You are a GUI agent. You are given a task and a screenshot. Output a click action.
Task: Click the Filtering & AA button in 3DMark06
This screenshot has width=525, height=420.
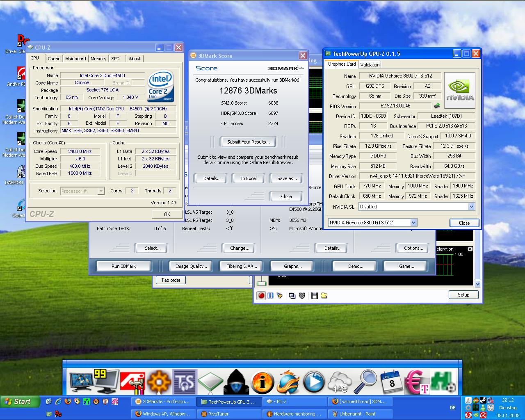242,266
